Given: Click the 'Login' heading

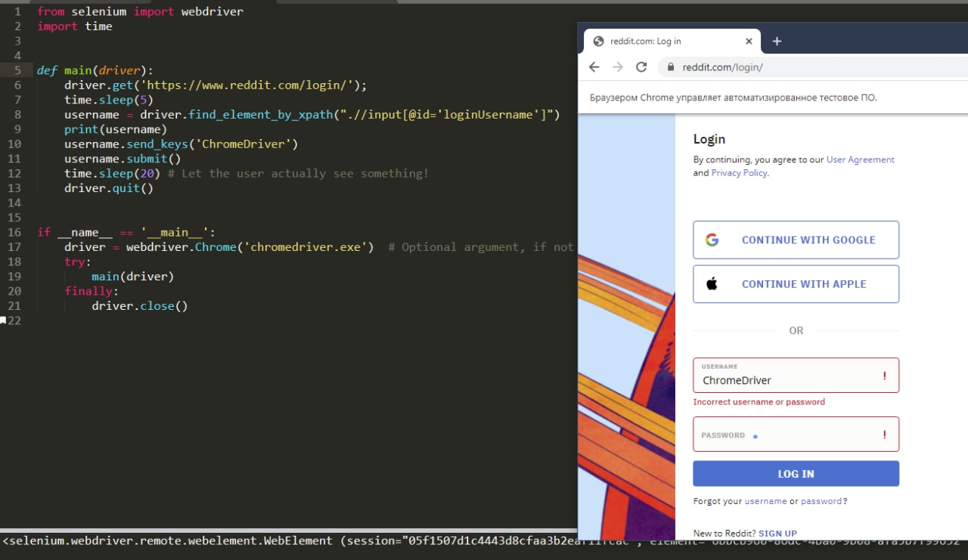Looking at the screenshot, I should click(x=709, y=139).
